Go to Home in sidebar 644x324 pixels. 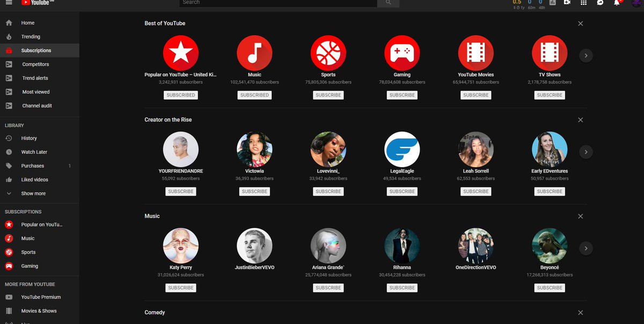pyautogui.click(x=40, y=23)
